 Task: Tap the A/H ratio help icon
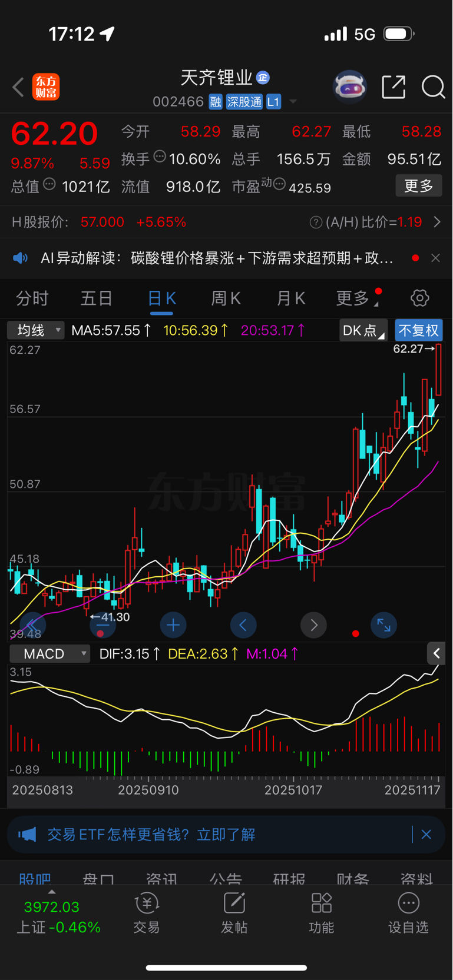(316, 222)
